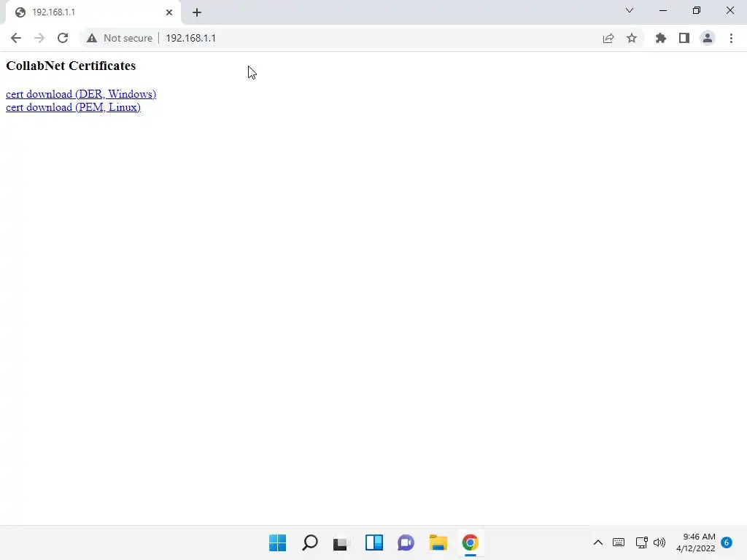Open the touch keyboard tray icon

click(619, 542)
